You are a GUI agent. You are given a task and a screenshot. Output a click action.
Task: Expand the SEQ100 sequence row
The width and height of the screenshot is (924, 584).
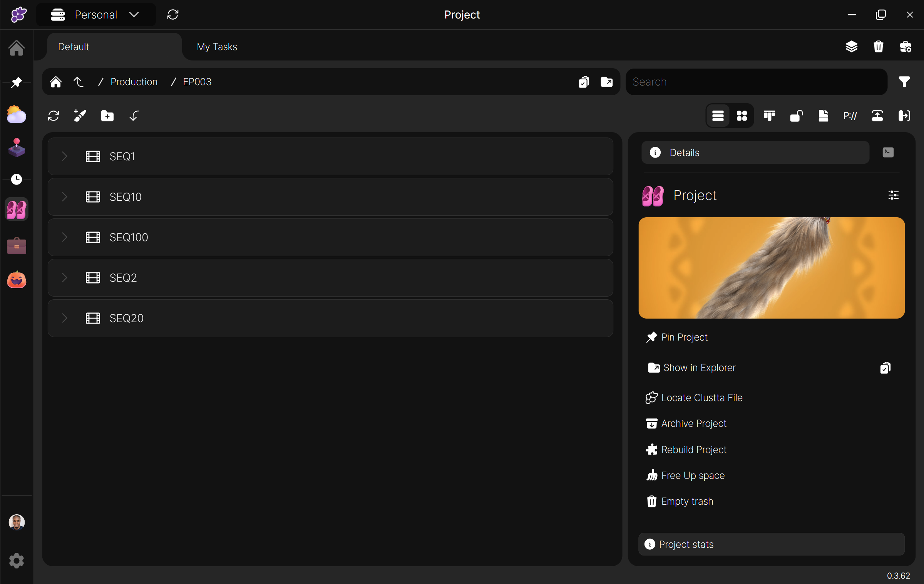[x=65, y=237]
